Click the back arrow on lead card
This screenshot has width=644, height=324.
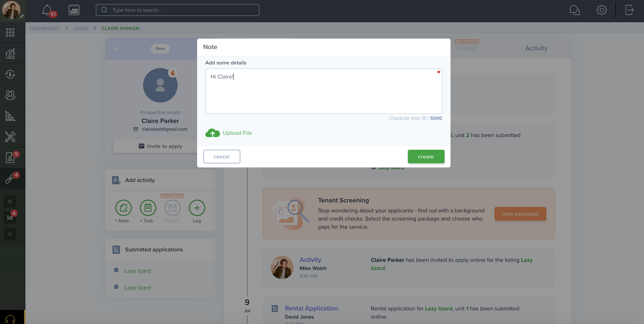pyautogui.click(x=116, y=49)
